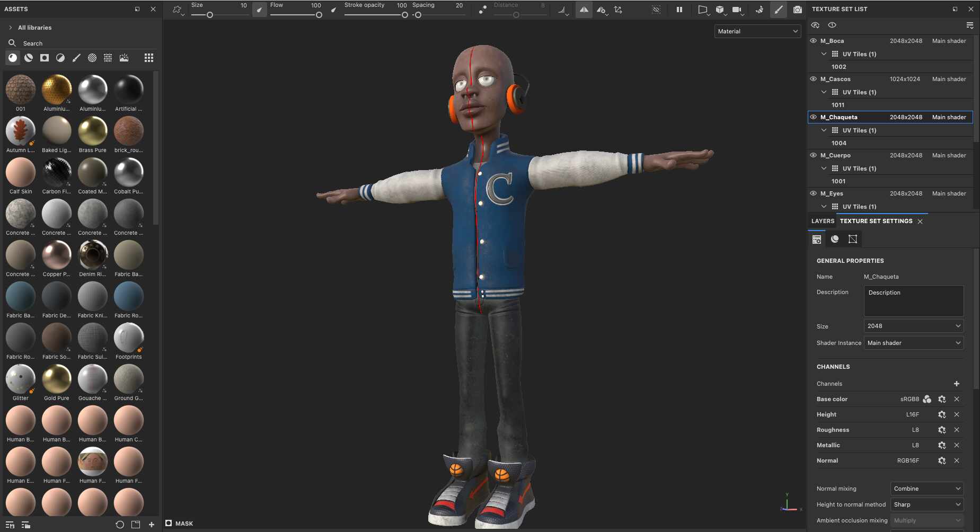Click the camera screenshot icon
Image resolution: width=980 pixels, height=532 pixels.
click(x=797, y=10)
